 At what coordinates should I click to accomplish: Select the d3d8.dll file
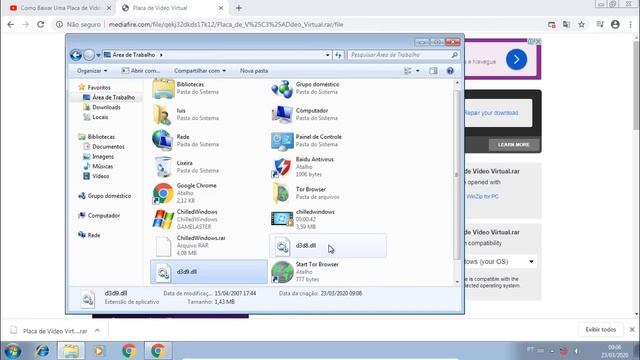(x=328, y=245)
